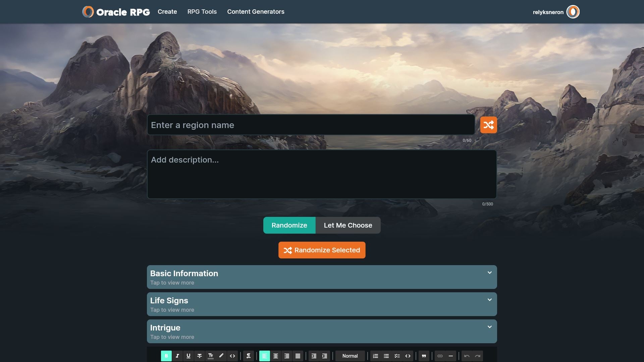Viewport: 644px width, 362px height.
Task: Justify the text alignment
Action: point(298,356)
